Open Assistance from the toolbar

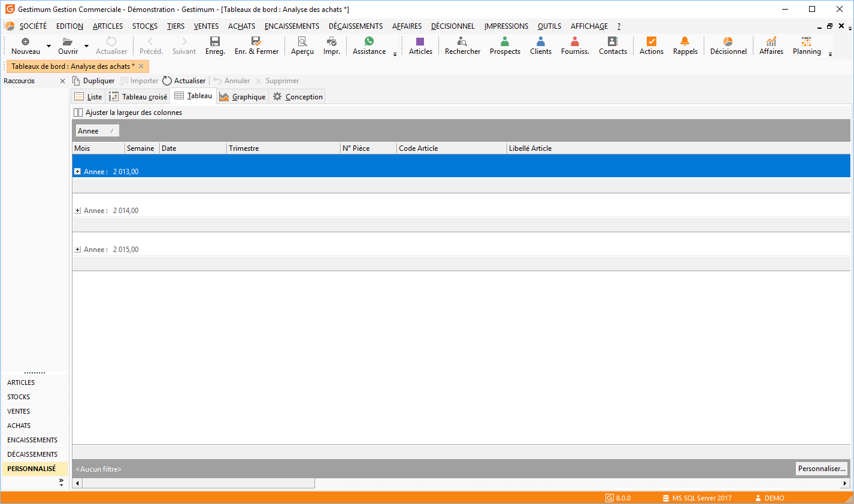click(369, 45)
